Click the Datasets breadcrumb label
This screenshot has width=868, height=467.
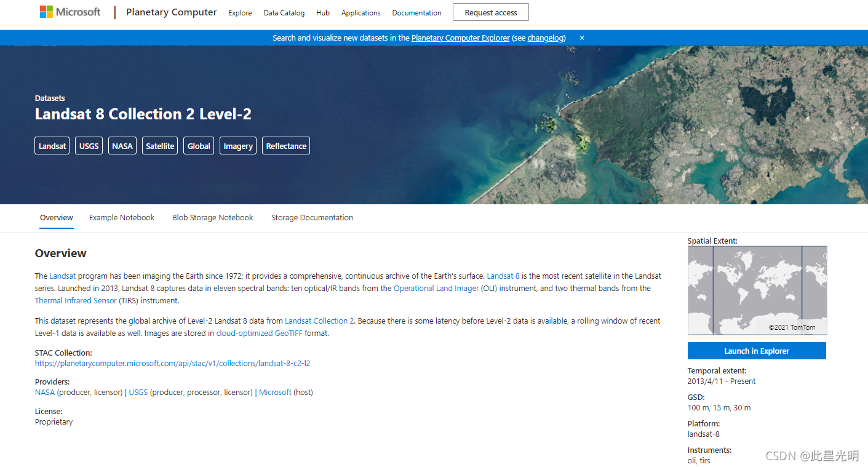pos(50,98)
